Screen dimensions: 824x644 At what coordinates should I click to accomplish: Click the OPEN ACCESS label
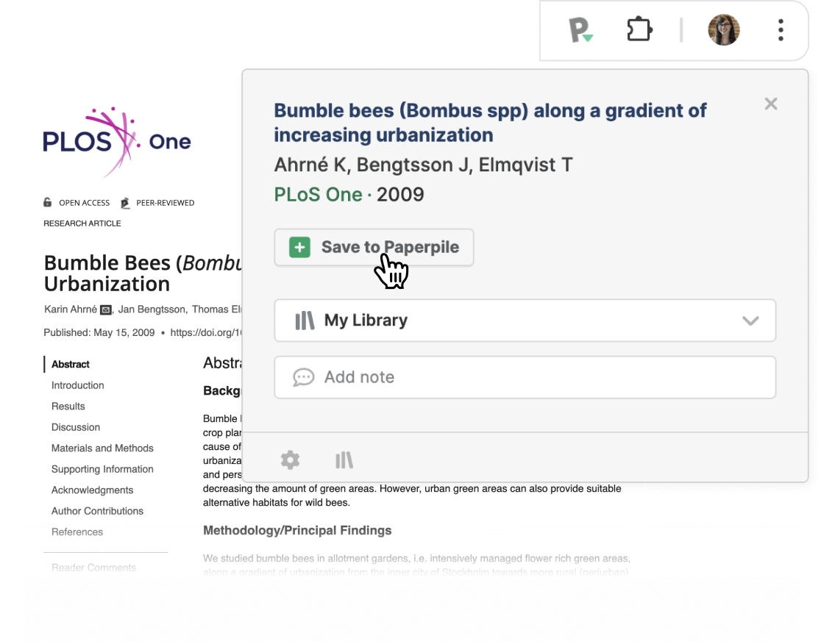tap(84, 203)
